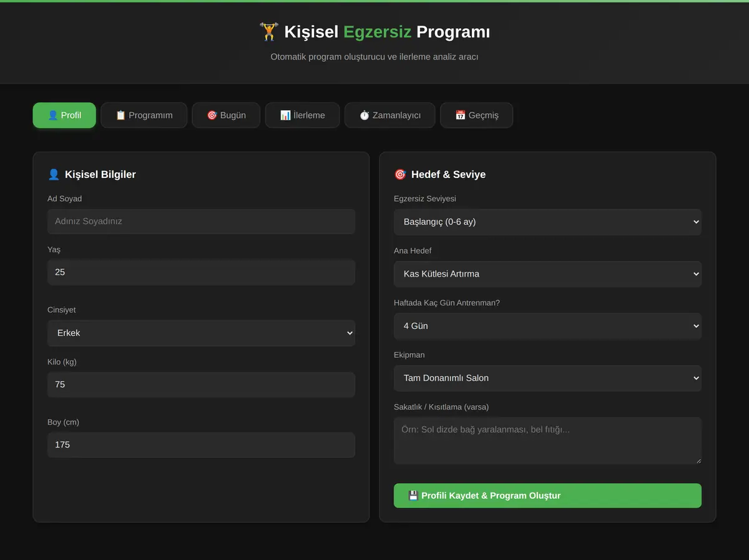
Task: Click the 'Kişisel Bilgiler' heading
Action: [x=100, y=175]
